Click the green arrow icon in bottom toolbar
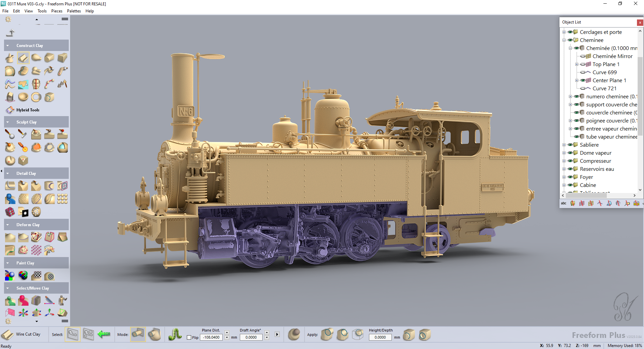 pos(104,334)
